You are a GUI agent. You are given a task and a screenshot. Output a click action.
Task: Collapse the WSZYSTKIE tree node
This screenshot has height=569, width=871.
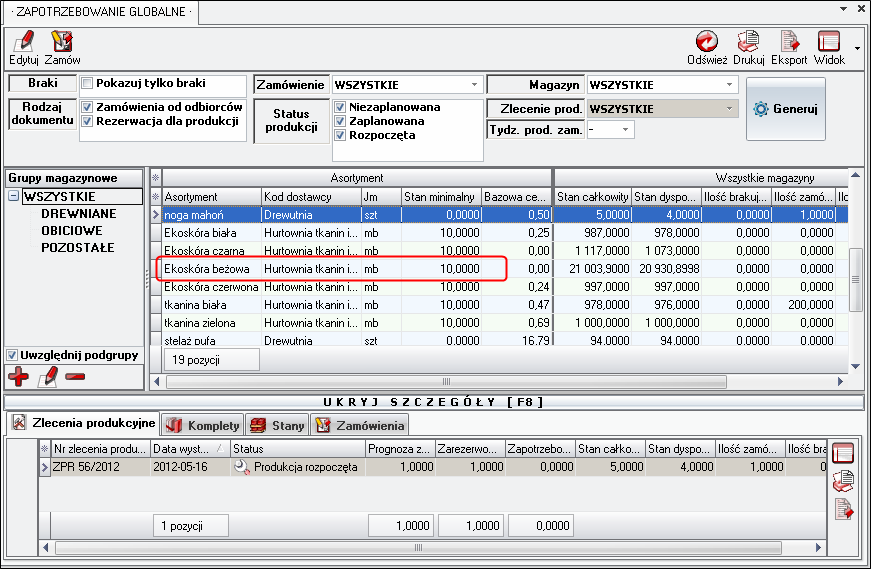(13, 197)
